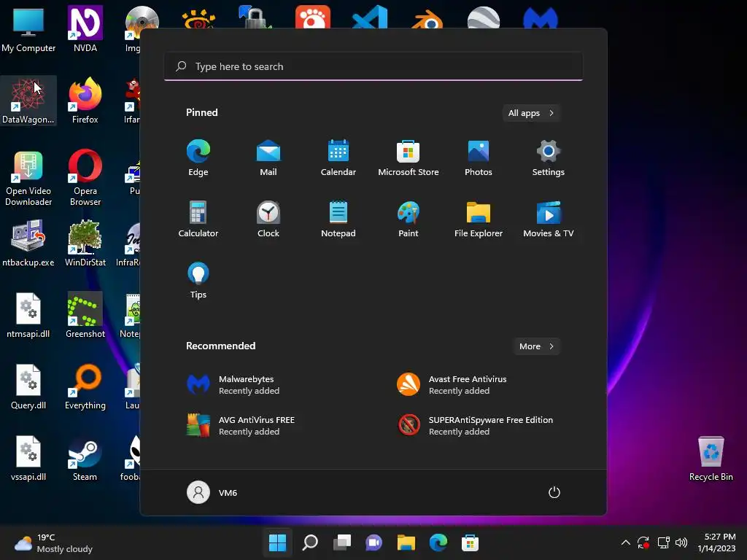This screenshot has width=747, height=560.
Task: Open Edge from pinned apps
Action: coord(198,158)
